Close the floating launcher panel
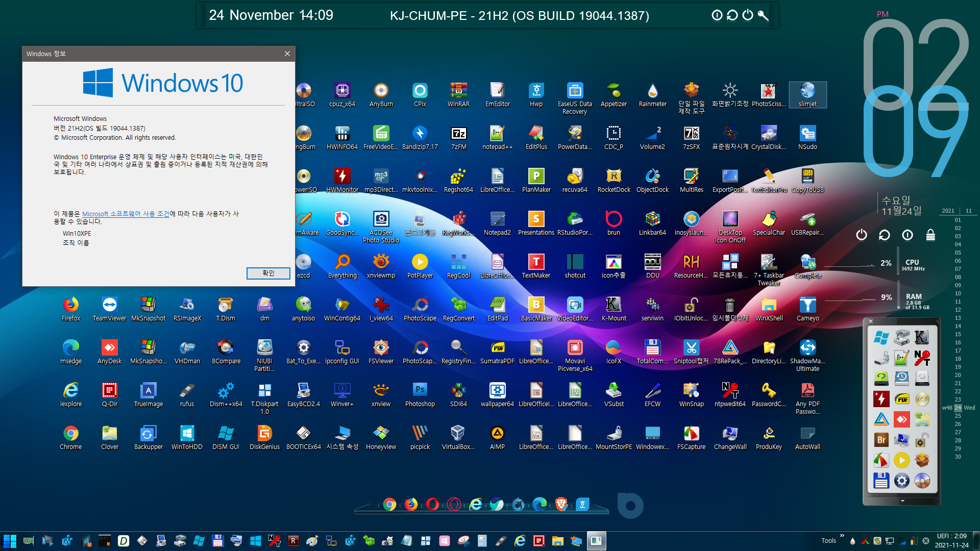Image resolution: width=980 pixels, height=551 pixels. click(871, 321)
